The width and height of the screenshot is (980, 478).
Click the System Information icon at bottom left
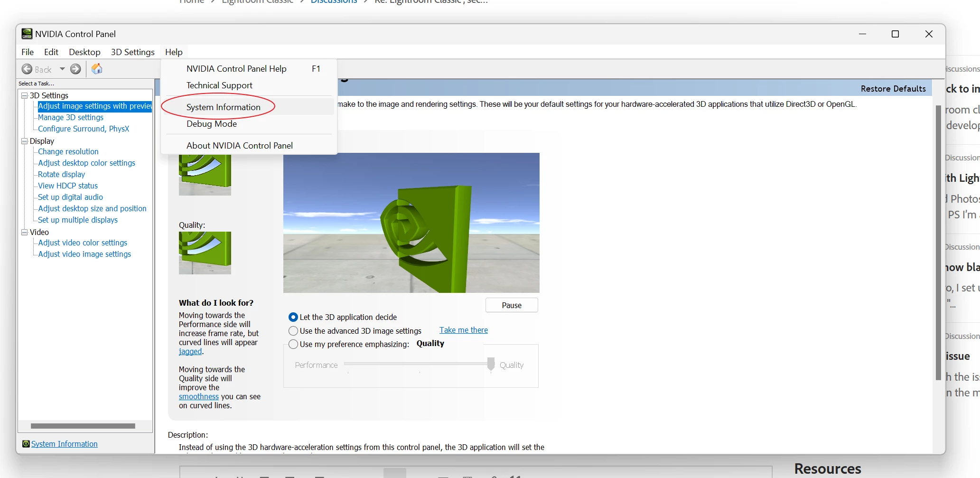click(26, 444)
